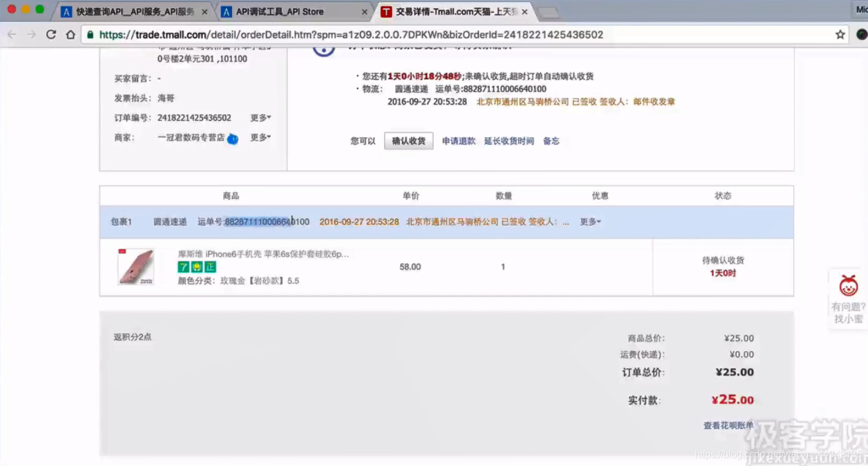Expand 更多 next to order number
This screenshot has height=466, width=868.
click(260, 118)
